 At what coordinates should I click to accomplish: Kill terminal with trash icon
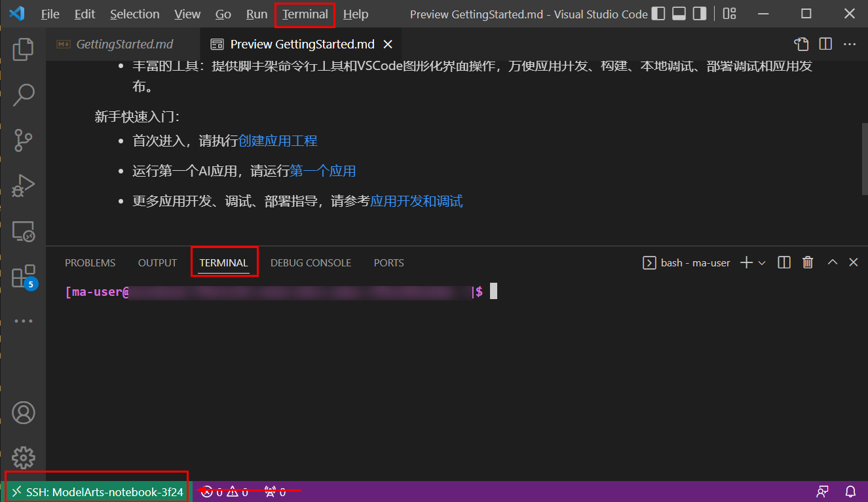[x=808, y=262]
